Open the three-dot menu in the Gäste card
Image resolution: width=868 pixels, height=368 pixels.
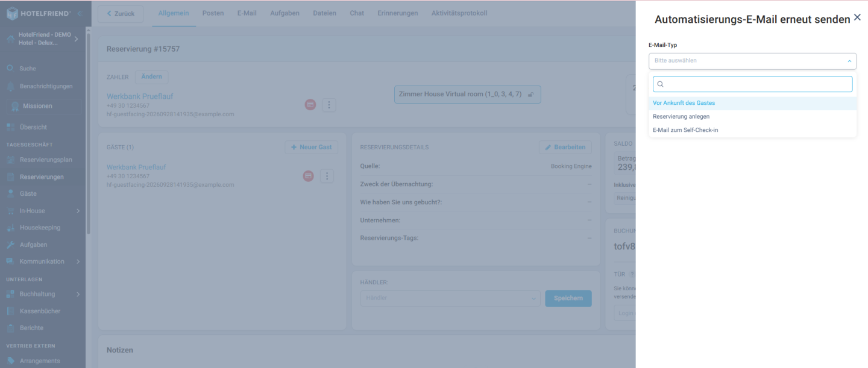[327, 176]
